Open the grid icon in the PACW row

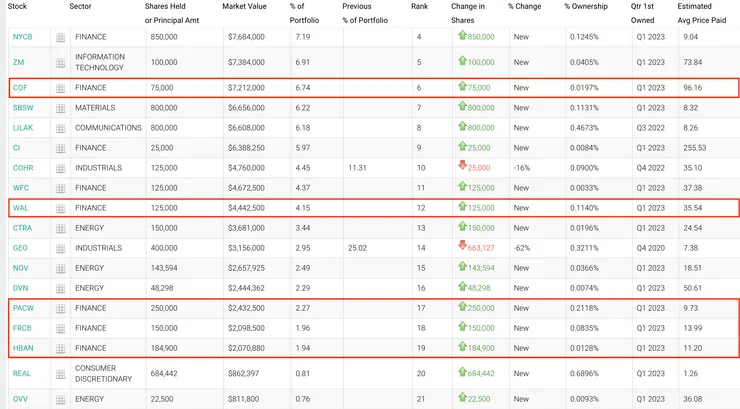60,308
